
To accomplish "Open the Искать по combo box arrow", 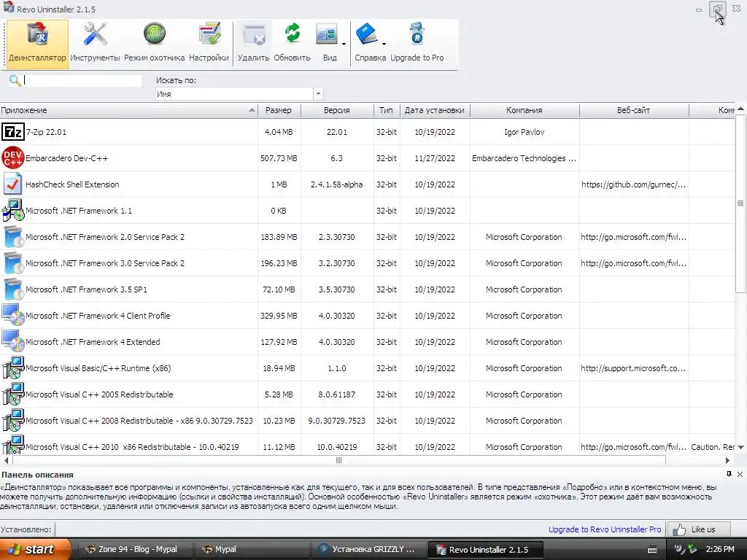I will point(318,94).
